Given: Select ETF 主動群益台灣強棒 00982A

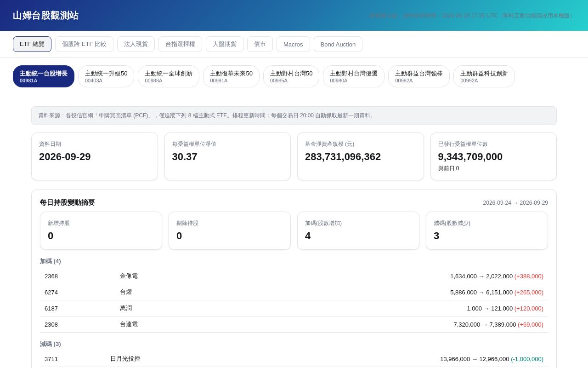Looking at the screenshot, I should pyautogui.click(x=419, y=76).
